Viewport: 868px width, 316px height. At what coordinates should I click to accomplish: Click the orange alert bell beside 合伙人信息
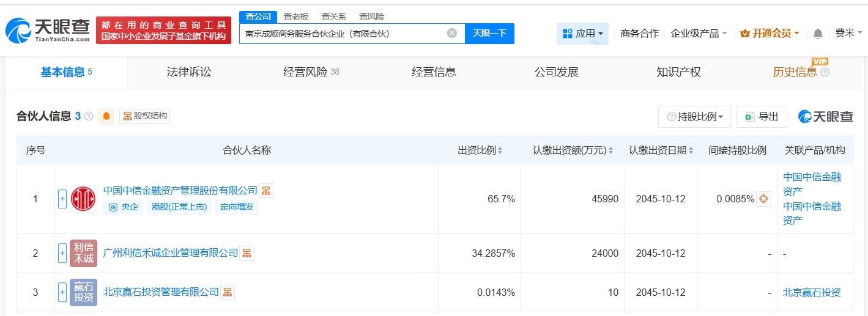[107, 116]
